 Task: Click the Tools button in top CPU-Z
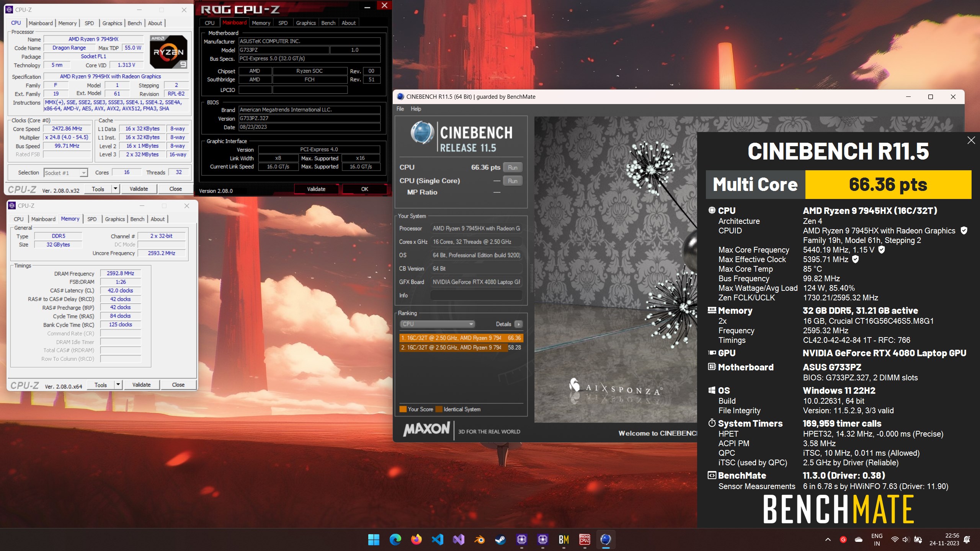coord(98,189)
